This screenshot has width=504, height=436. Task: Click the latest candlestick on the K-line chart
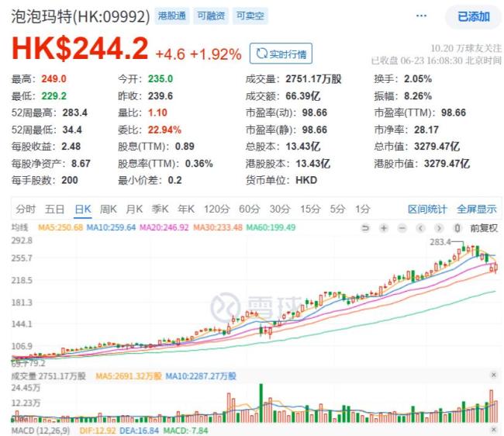pos(496,268)
